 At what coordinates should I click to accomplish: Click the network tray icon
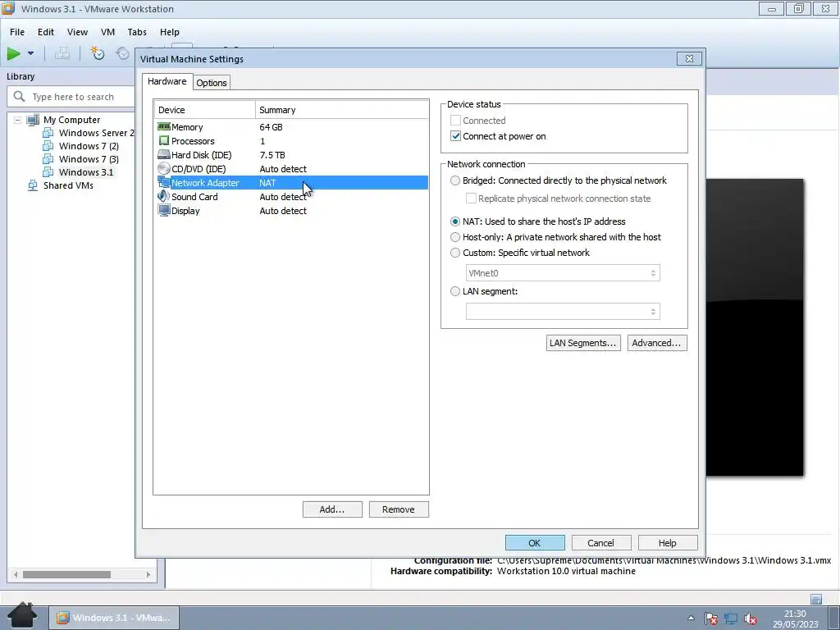click(x=731, y=619)
